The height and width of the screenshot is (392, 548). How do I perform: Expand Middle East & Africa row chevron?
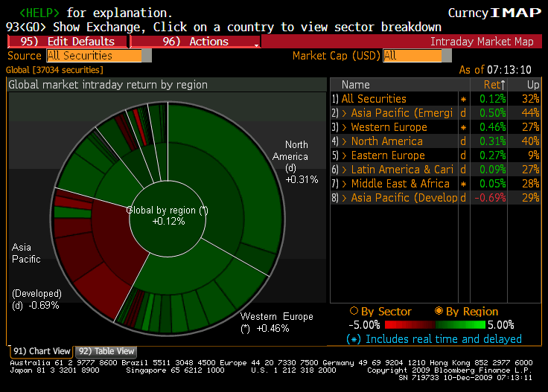point(344,184)
